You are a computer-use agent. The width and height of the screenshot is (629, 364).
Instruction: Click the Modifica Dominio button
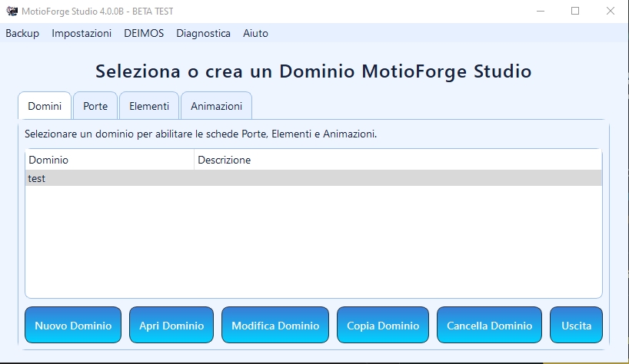click(275, 325)
